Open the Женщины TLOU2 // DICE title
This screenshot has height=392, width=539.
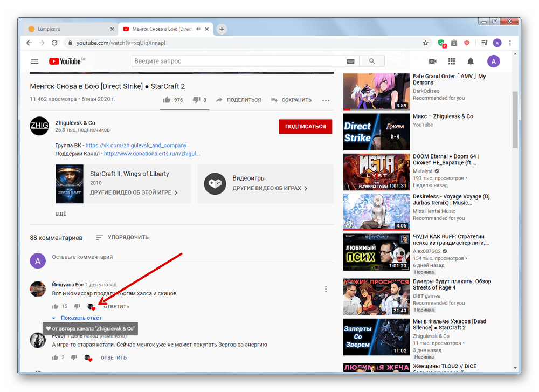[445, 366]
